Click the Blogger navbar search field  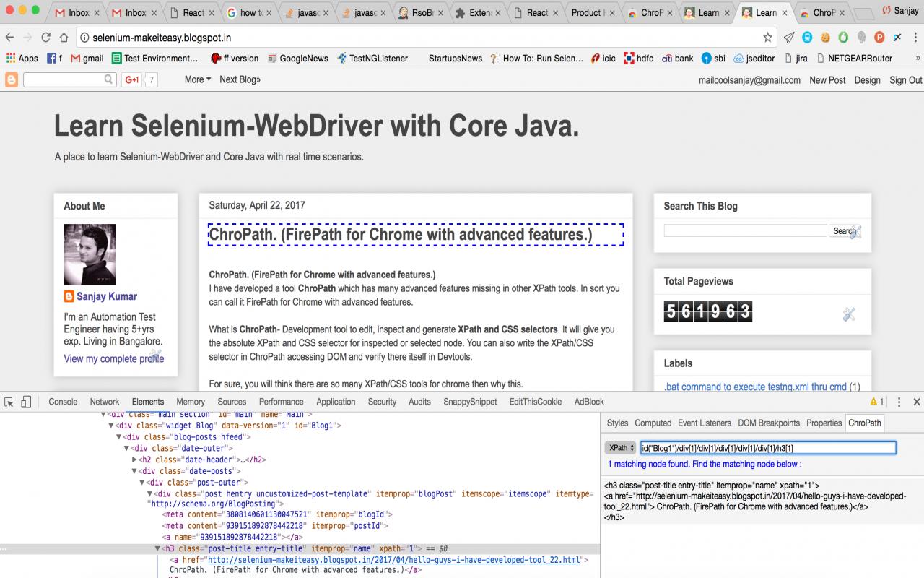(x=69, y=80)
